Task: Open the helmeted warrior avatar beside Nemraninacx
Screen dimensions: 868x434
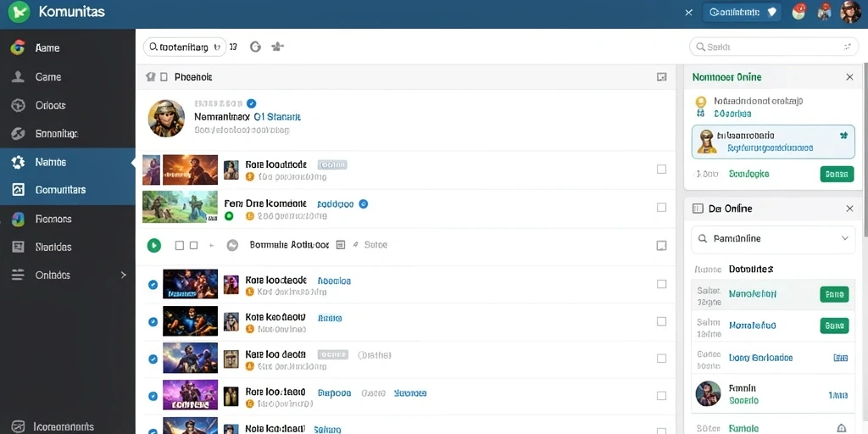Action: coord(166,118)
